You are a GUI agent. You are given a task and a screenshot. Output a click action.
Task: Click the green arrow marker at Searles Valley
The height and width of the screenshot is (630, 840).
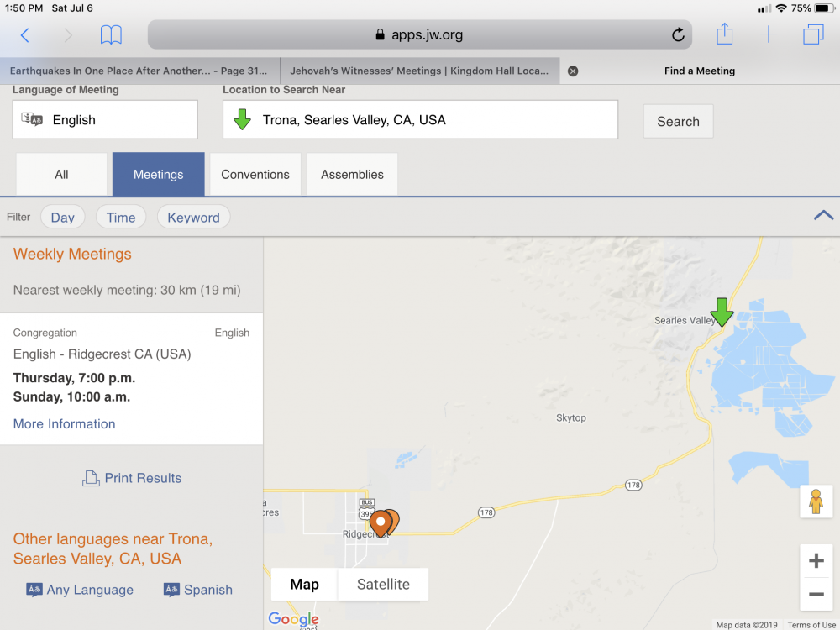(722, 311)
